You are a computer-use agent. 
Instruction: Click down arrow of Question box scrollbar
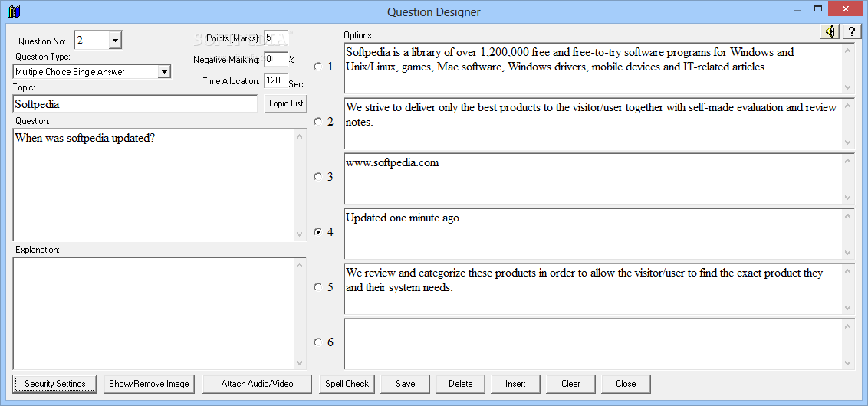point(300,234)
